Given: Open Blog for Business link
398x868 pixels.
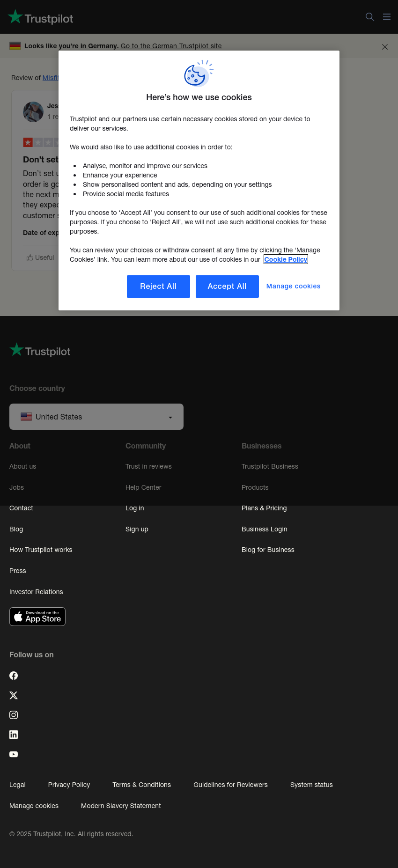Looking at the screenshot, I should pyautogui.click(x=268, y=550).
